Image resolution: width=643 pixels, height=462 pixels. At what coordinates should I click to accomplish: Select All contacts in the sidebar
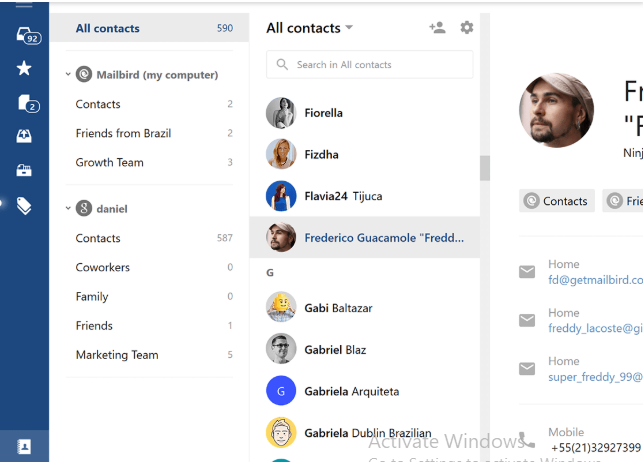tap(149, 28)
